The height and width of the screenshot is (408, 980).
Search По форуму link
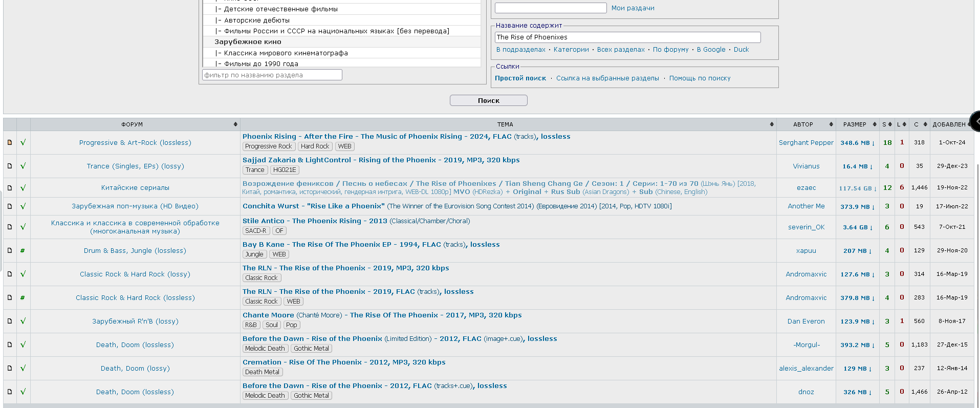[x=670, y=50]
